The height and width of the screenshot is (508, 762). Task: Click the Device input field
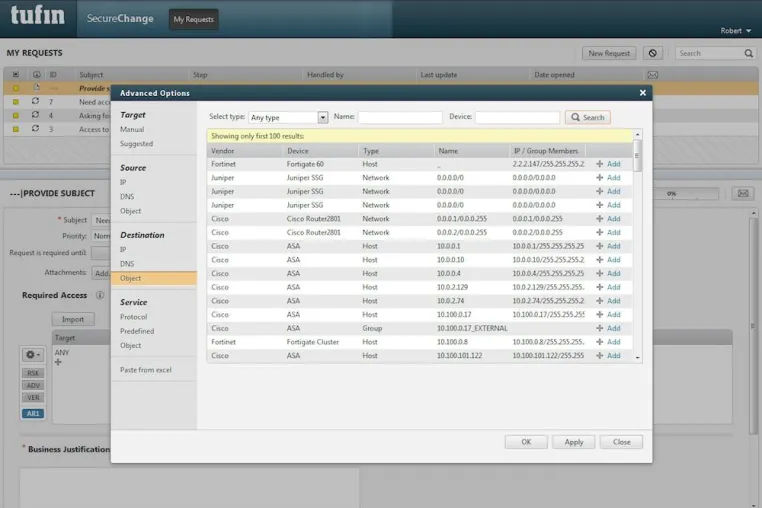coord(518,117)
